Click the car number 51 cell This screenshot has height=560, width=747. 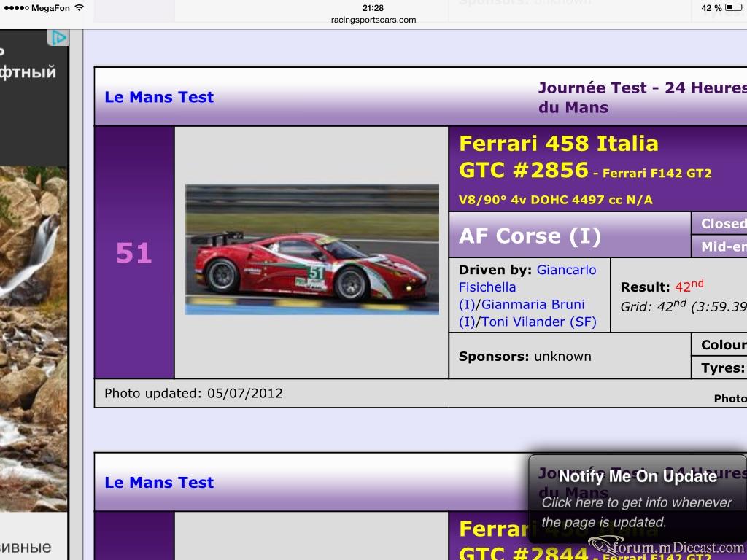pos(134,252)
